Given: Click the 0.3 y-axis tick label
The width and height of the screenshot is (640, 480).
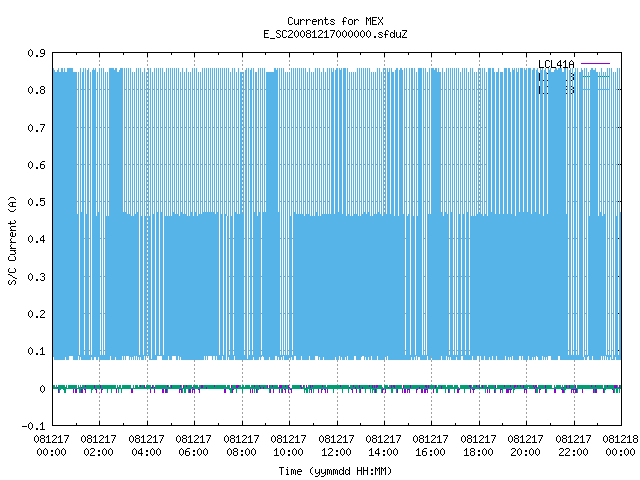Looking at the screenshot, I should [x=36, y=277].
